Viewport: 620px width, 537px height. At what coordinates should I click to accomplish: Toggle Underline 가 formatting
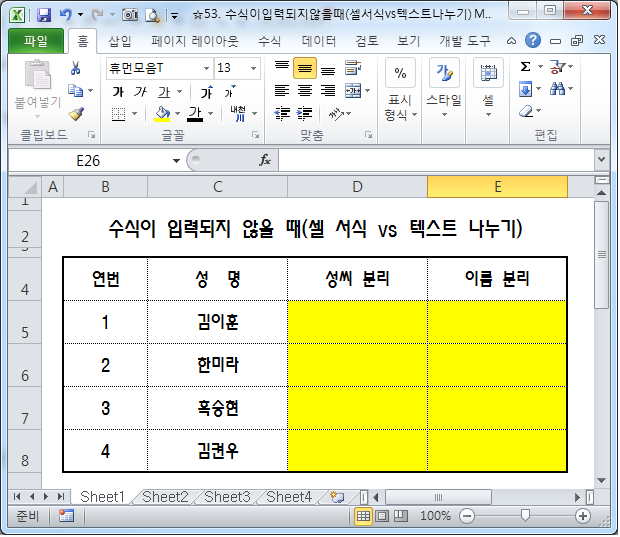coord(164,92)
